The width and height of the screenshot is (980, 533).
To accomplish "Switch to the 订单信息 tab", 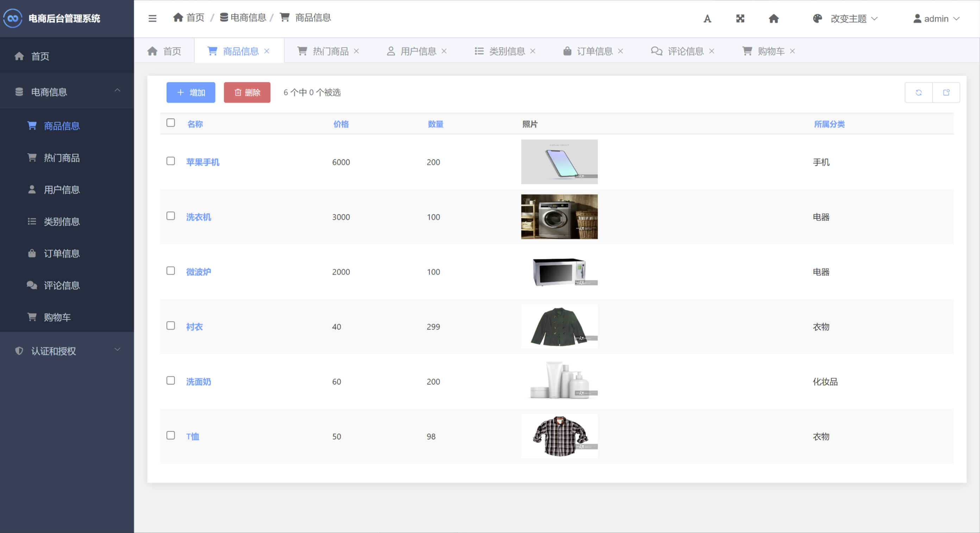I will pyautogui.click(x=595, y=51).
